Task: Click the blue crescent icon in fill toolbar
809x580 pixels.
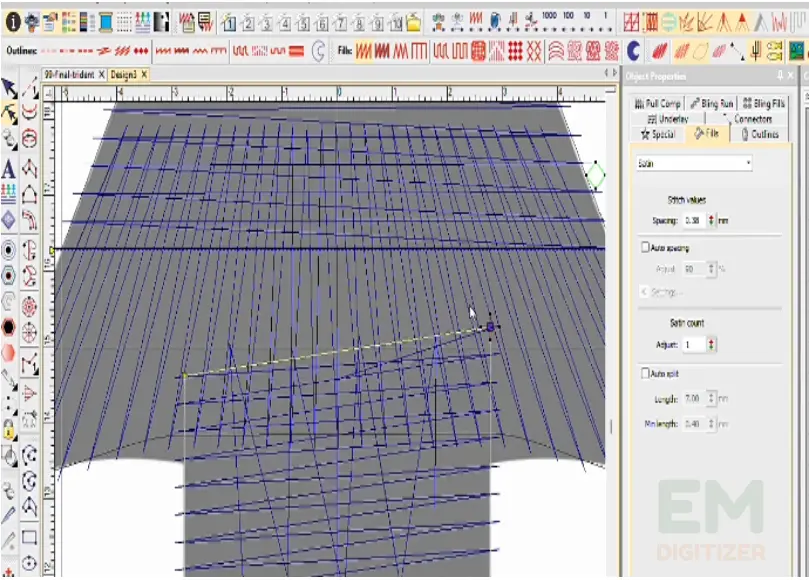Action: pyautogui.click(x=633, y=51)
